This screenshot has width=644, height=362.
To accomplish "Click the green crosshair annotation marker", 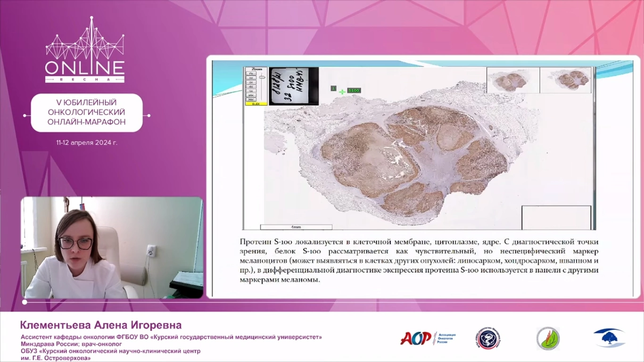I will pos(342,91).
